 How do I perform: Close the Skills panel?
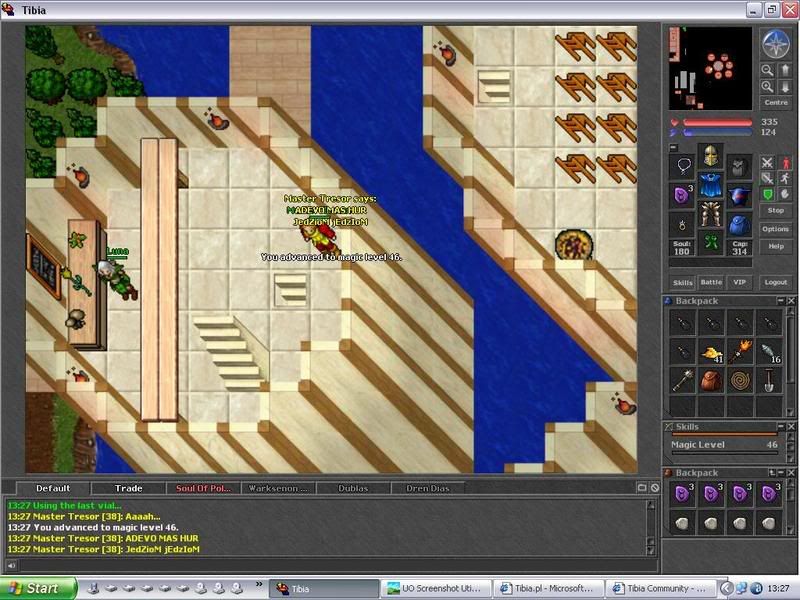coord(791,426)
